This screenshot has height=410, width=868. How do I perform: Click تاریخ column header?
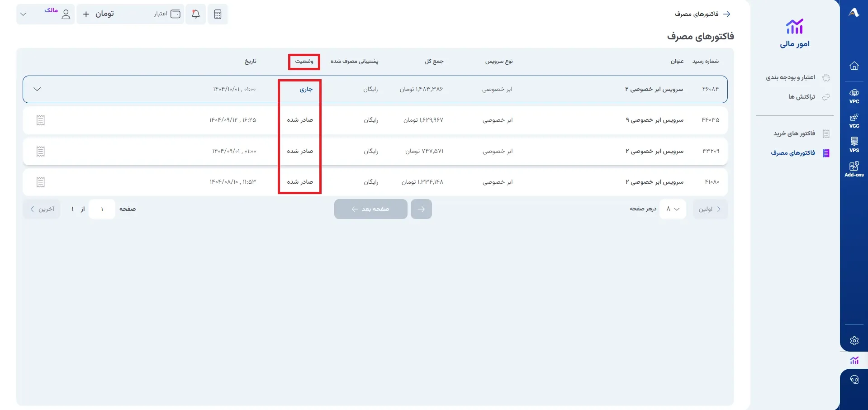251,61
